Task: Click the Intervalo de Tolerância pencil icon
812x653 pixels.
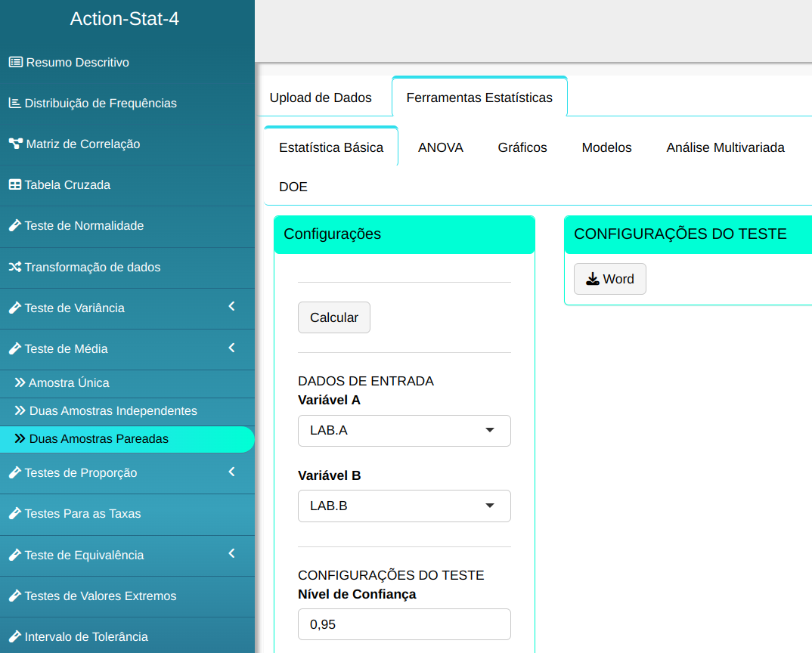Action: pos(14,636)
